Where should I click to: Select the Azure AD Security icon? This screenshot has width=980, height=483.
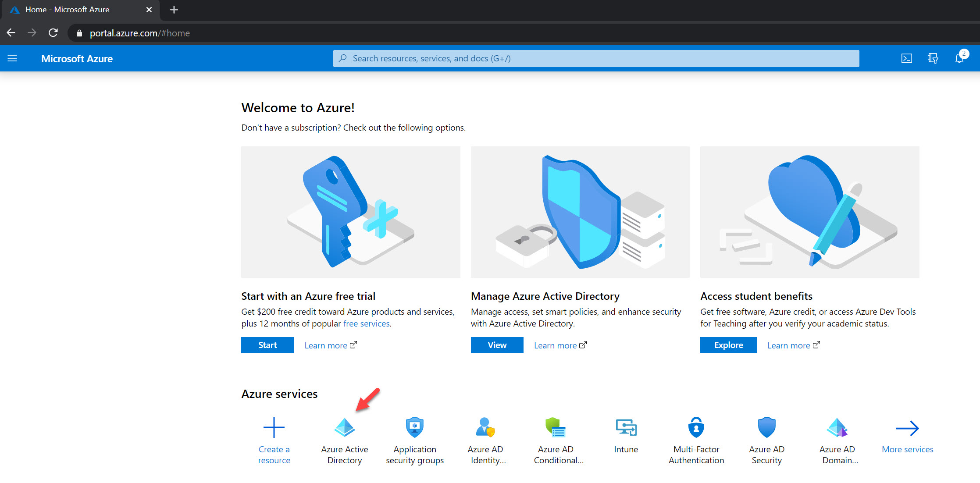pos(766,427)
